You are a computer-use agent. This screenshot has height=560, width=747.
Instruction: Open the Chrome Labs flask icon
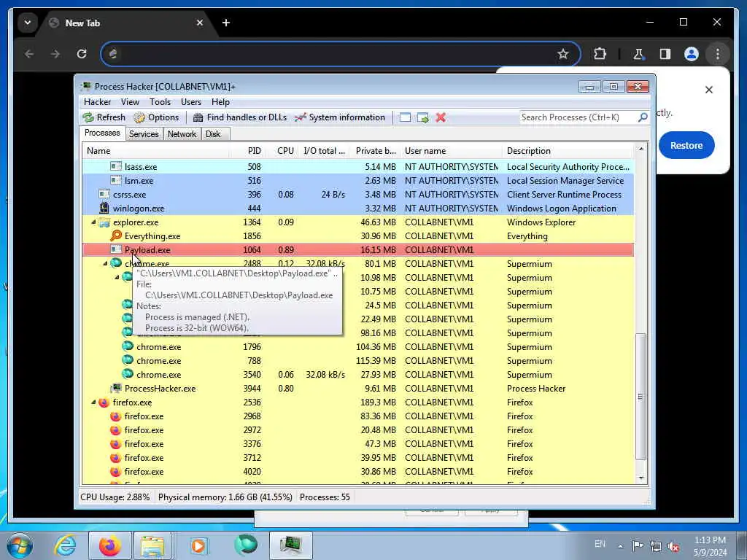pos(638,54)
